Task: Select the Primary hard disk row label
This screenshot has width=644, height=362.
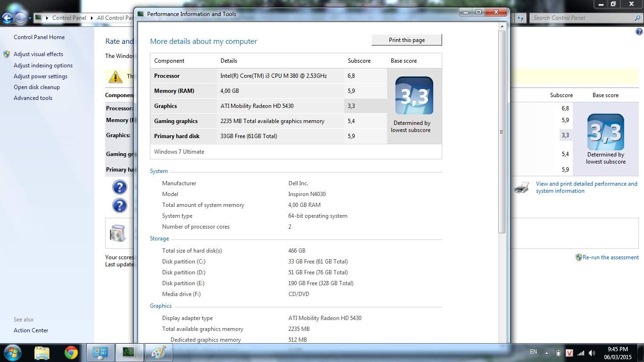Action: (177, 136)
